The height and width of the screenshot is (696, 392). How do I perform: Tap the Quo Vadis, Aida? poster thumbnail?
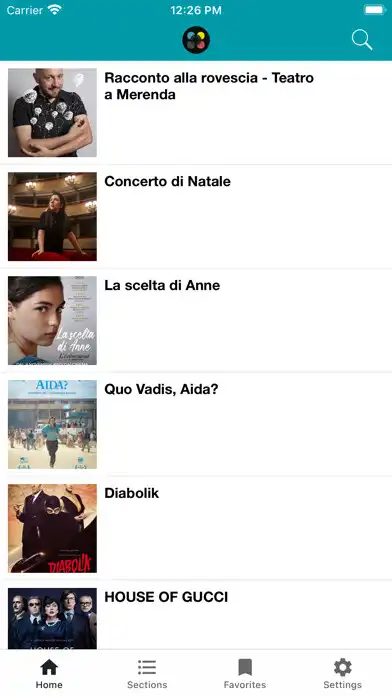pyautogui.click(x=52, y=424)
